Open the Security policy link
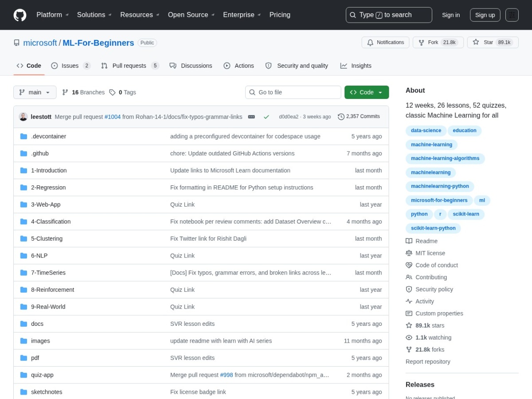 (x=430, y=289)
